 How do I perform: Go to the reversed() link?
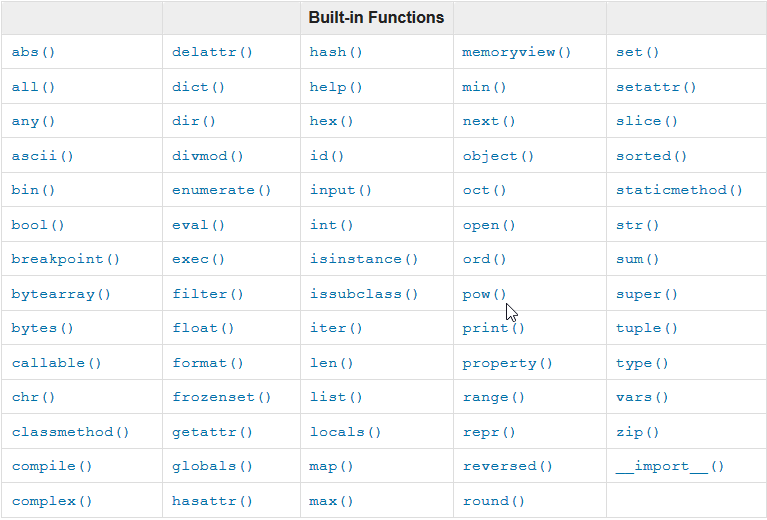507,466
